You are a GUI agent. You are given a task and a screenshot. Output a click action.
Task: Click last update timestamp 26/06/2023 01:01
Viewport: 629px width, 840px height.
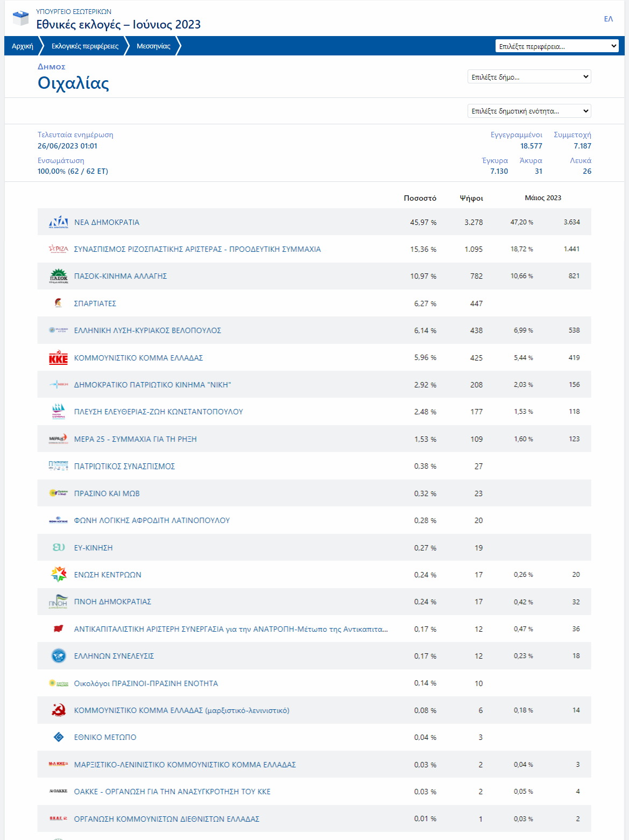click(x=67, y=146)
